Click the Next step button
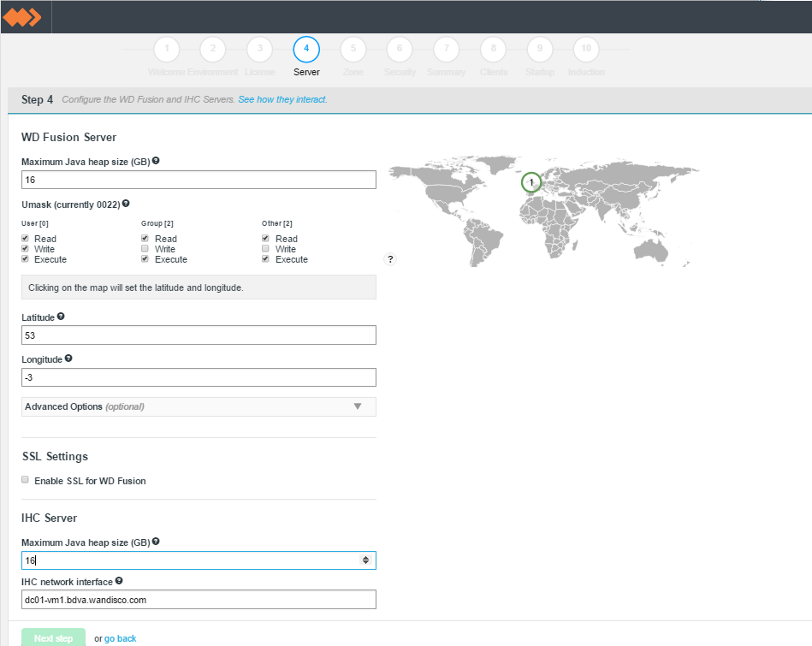812x646 pixels. [x=53, y=638]
